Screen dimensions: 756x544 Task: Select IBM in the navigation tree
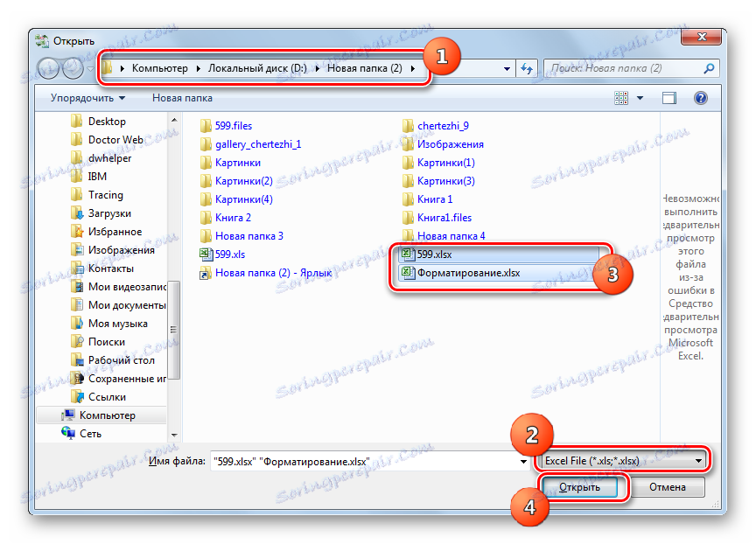pyautogui.click(x=97, y=177)
